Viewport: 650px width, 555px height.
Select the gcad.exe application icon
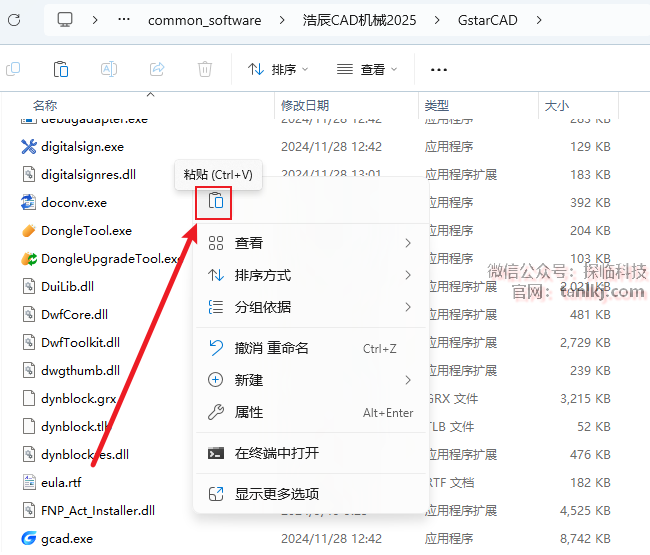click(29, 538)
